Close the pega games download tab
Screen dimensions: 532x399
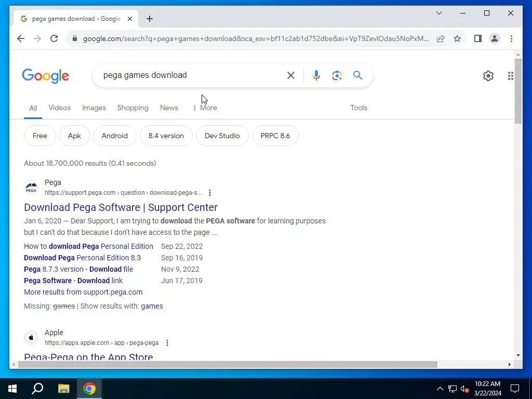129,19
